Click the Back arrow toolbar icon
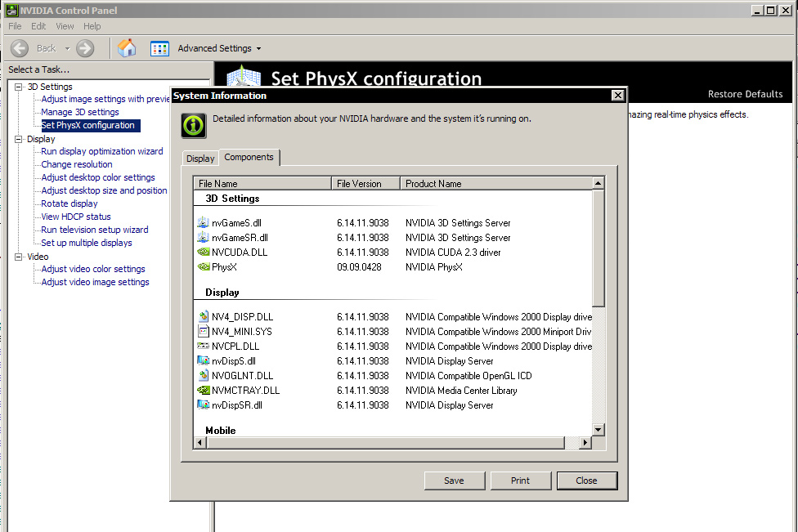 coord(20,48)
